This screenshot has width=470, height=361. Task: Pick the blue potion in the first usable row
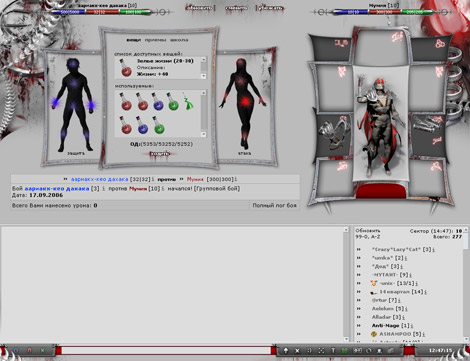pos(157,102)
